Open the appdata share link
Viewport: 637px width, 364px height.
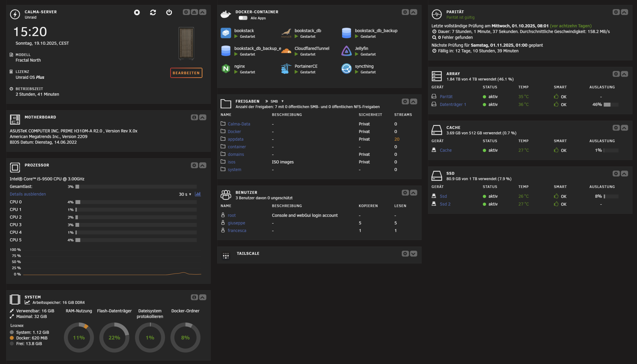235,139
